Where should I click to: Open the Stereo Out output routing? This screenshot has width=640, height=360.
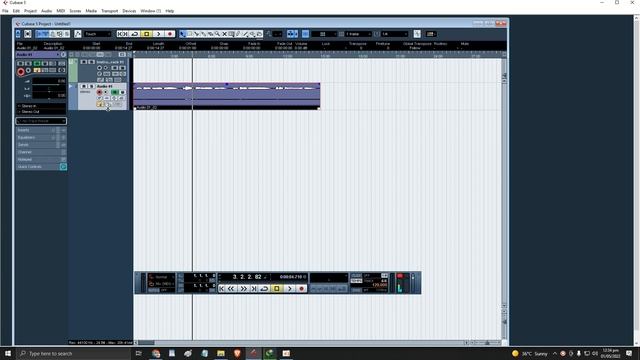point(41,111)
